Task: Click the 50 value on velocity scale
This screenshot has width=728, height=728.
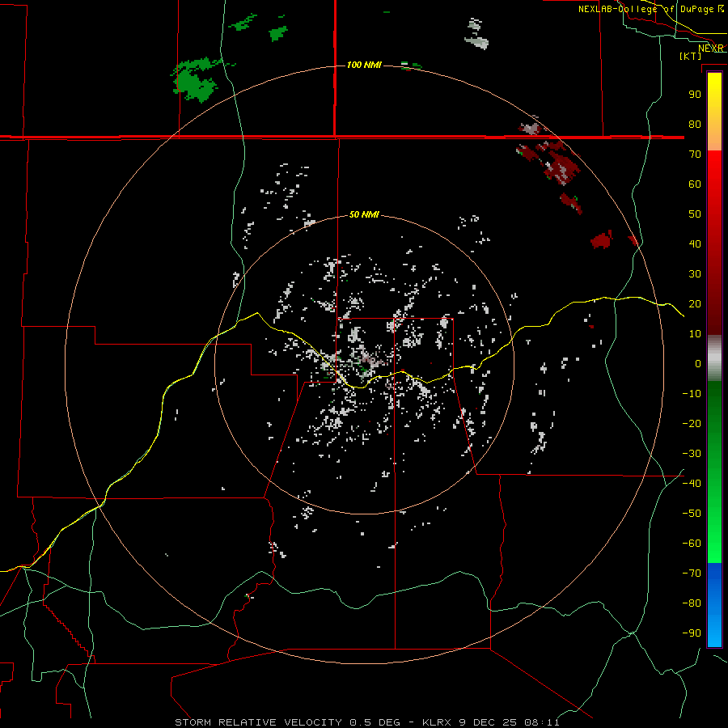Action: tap(695, 214)
